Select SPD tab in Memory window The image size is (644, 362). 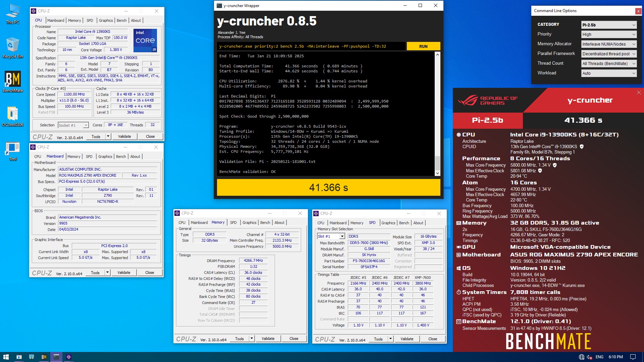[x=233, y=223]
